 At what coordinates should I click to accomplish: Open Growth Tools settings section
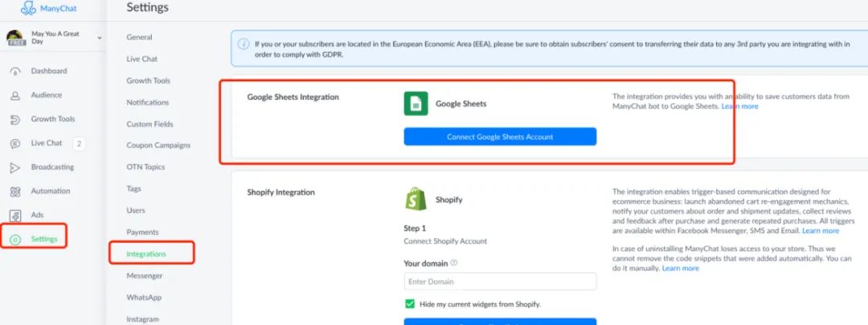point(149,80)
